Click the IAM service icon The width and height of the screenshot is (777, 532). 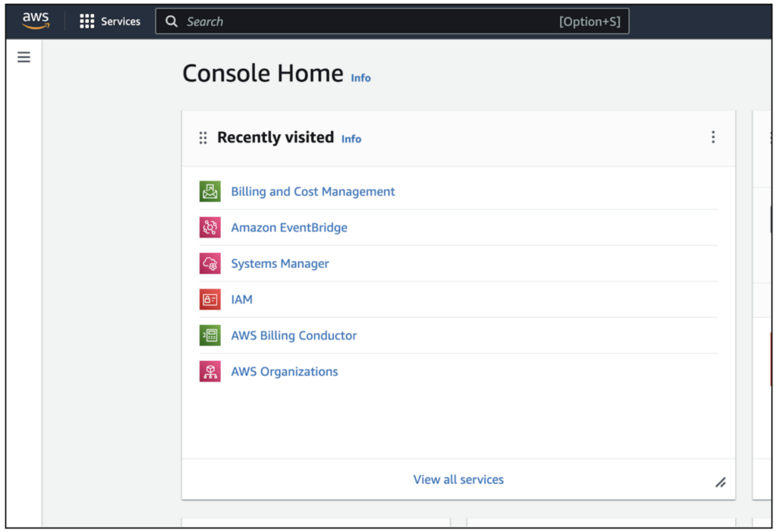point(209,300)
